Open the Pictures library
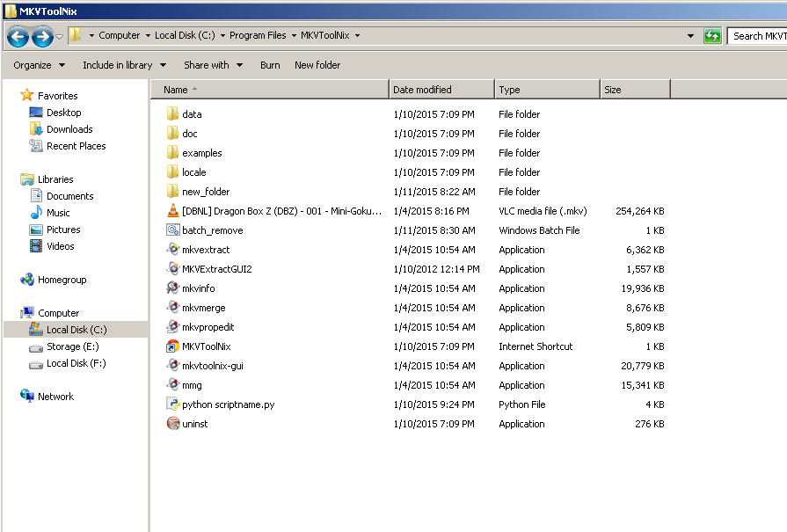The width and height of the screenshot is (787, 532). tap(63, 230)
